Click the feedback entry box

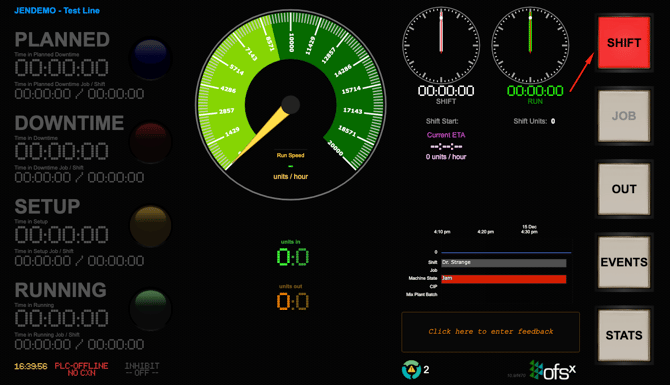491,332
